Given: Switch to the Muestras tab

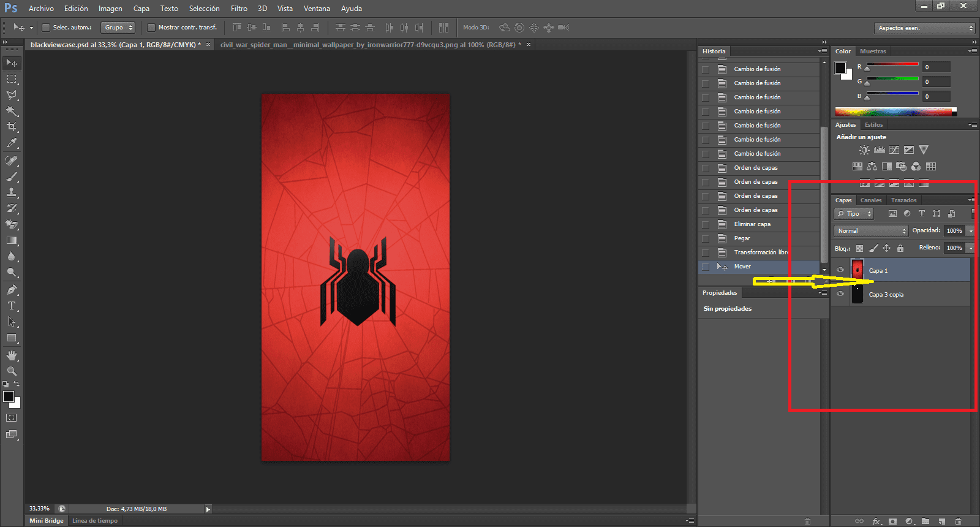Looking at the screenshot, I should tap(873, 51).
